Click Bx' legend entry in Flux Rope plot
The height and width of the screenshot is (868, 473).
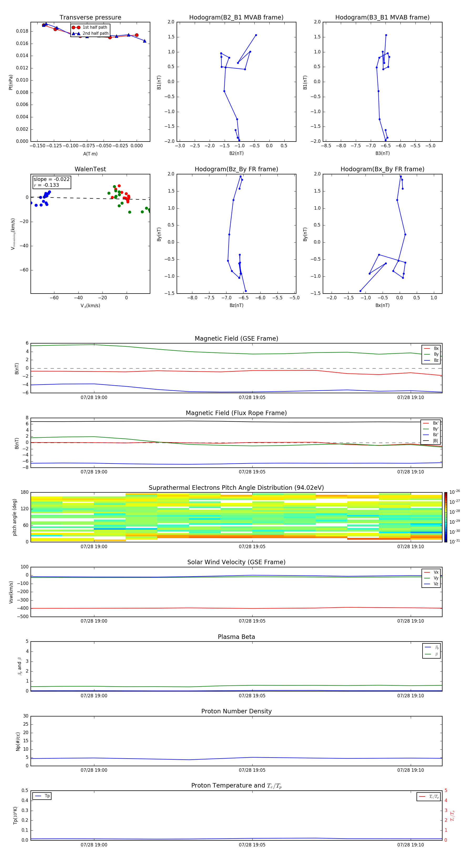point(431,423)
